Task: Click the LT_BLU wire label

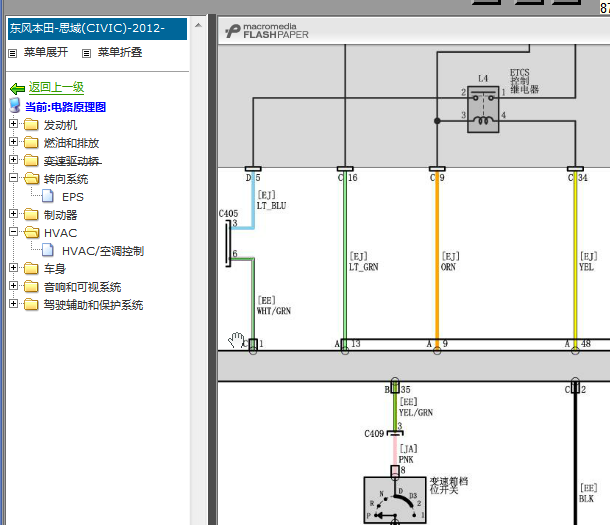Action: tap(271, 206)
